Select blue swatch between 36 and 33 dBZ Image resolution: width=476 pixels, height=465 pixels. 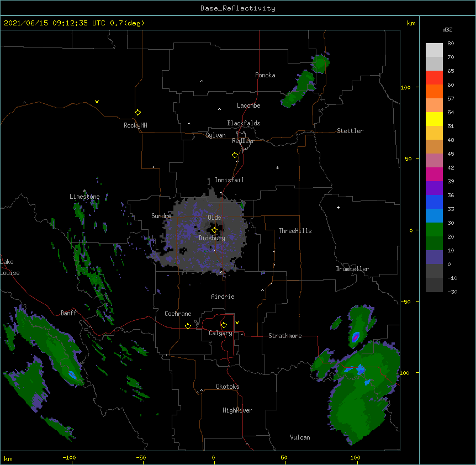434,202
